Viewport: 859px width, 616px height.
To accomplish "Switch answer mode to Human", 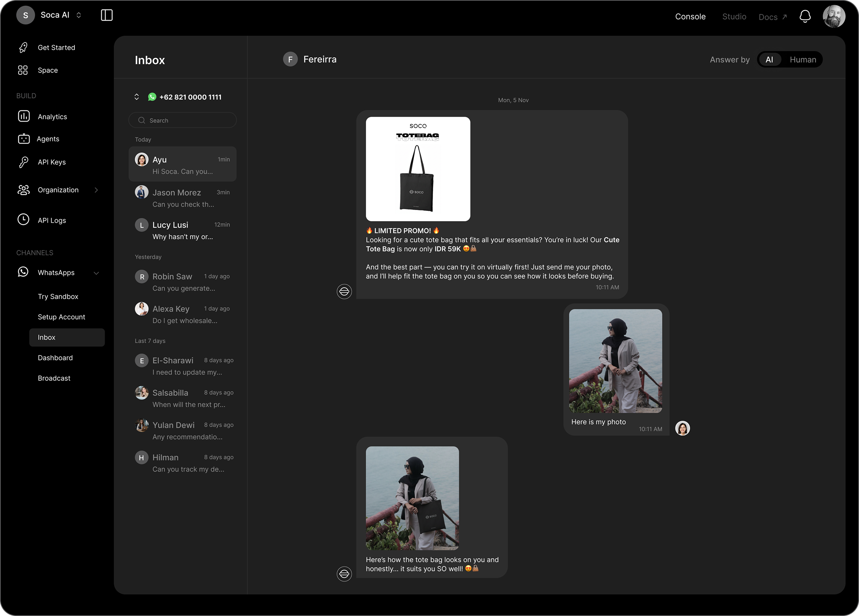I will 803,60.
